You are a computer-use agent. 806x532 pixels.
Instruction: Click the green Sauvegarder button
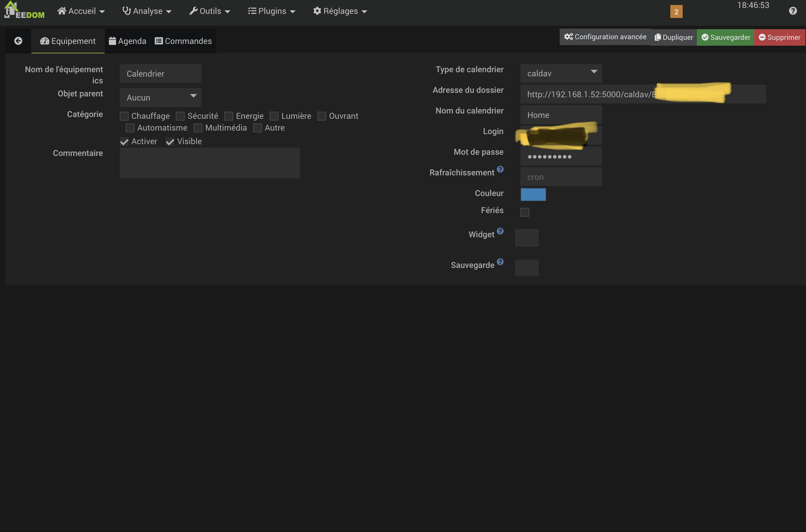click(x=725, y=37)
